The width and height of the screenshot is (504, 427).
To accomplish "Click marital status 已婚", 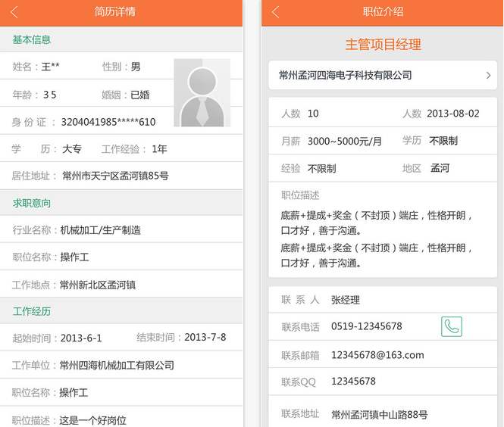I will [x=139, y=95].
